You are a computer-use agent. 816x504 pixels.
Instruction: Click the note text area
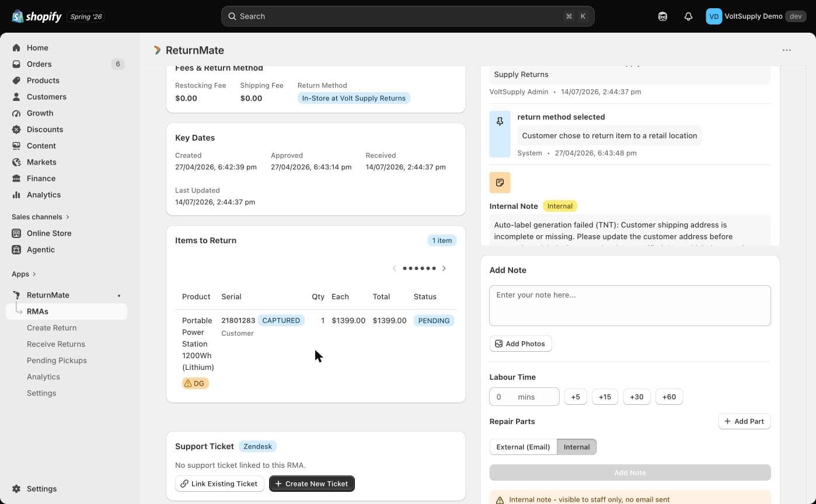pyautogui.click(x=630, y=306)
